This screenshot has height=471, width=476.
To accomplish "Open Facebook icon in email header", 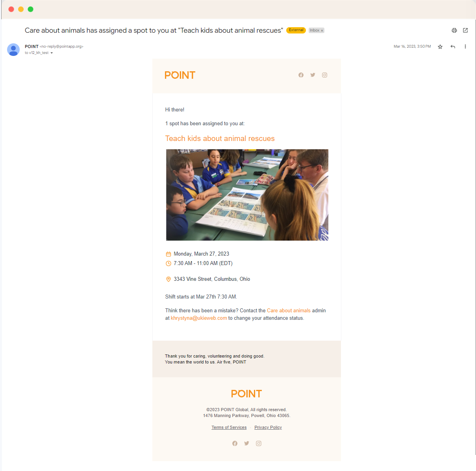I will [x=301, y=75].
